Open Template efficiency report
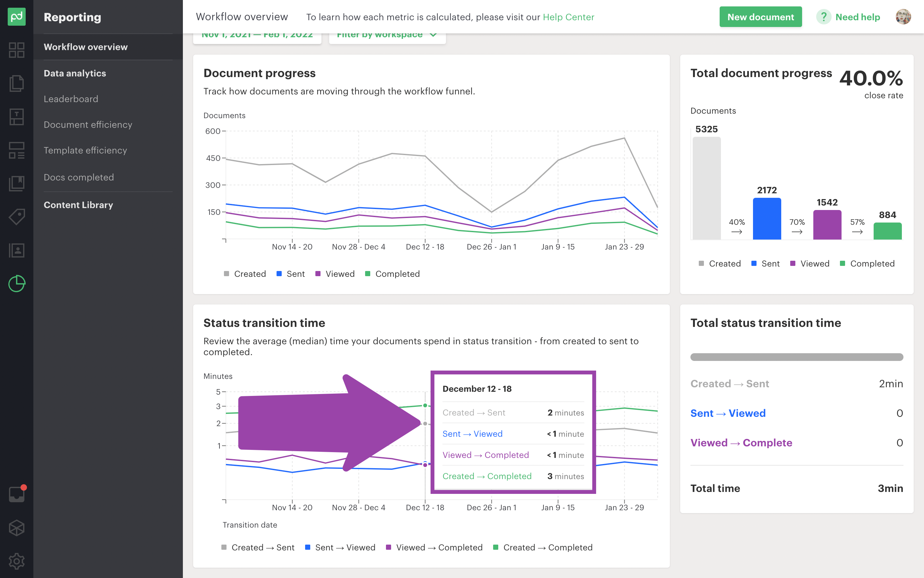This screenshot has height=578, width=924. tap(85, 150)
